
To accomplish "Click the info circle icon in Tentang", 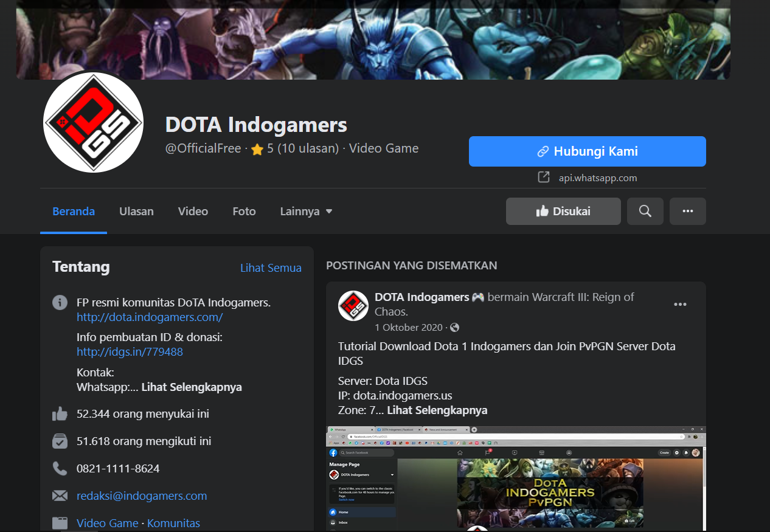I will pos(60,302).
